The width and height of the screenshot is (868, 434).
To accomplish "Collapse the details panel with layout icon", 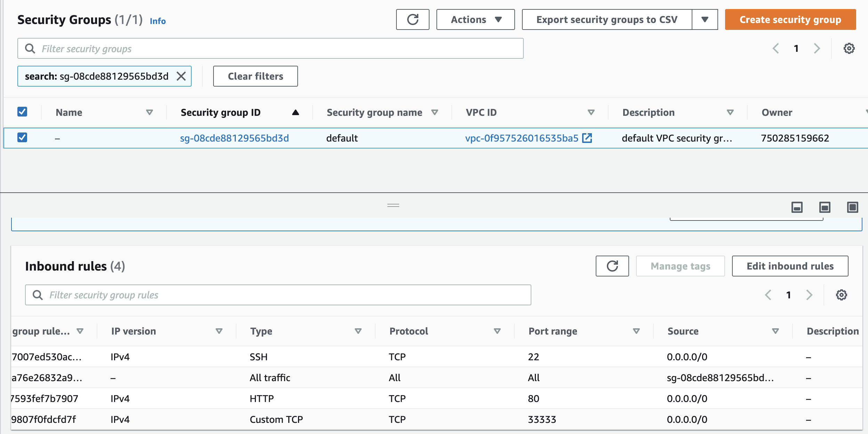I will (796, 207).
